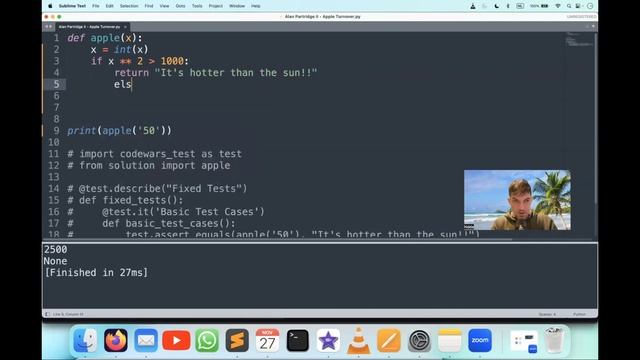Screen dimensions: 640x360
Task: Open WhatsApp from the Dock
Action: coord(207,340)
